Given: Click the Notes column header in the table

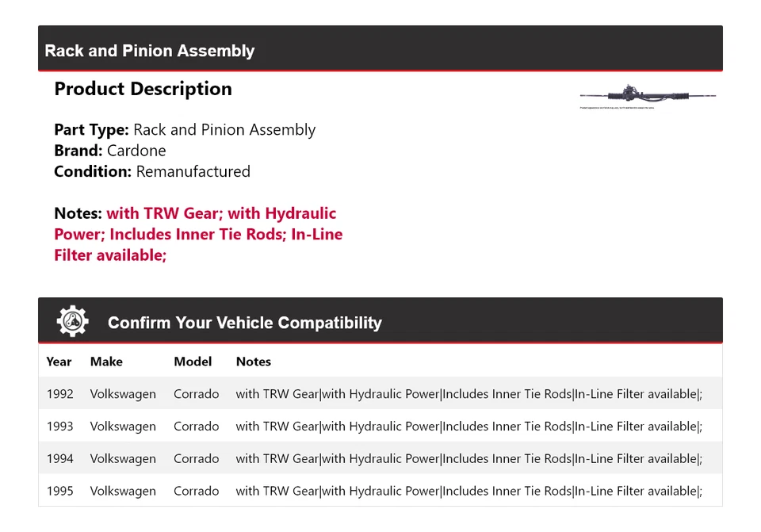Looking at the screenshot, I should click(254, 362).
